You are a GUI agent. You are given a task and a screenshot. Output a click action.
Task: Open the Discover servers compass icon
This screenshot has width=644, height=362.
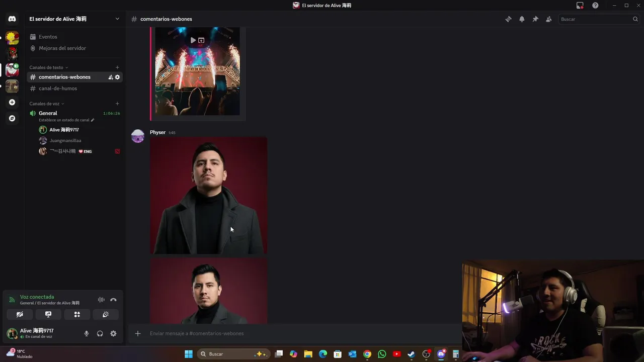12,118
